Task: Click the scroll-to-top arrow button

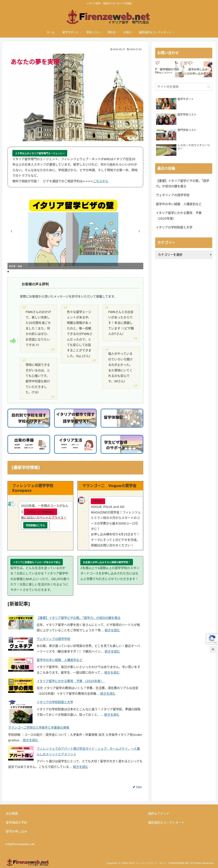Action: click(x=213, y=649)
